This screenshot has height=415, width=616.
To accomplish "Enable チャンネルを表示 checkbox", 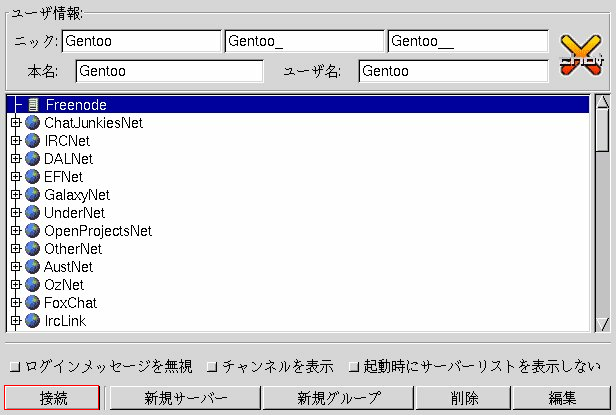I will coord(212,367).
